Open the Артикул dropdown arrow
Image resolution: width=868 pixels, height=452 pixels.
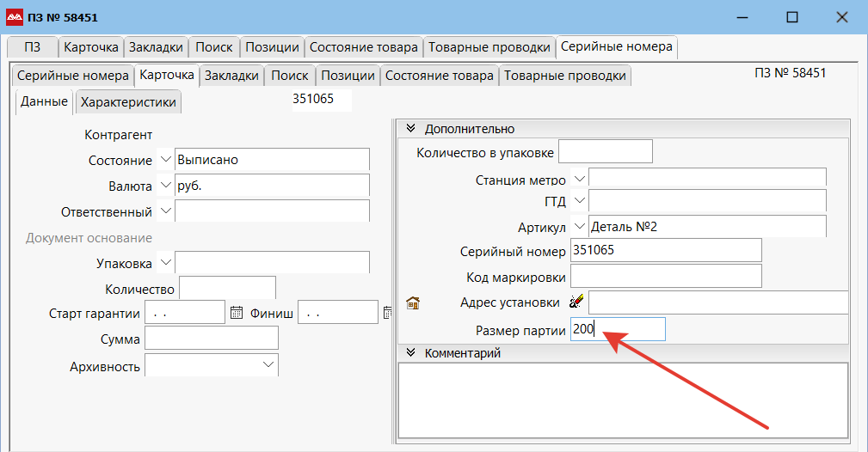click(579, 226)
